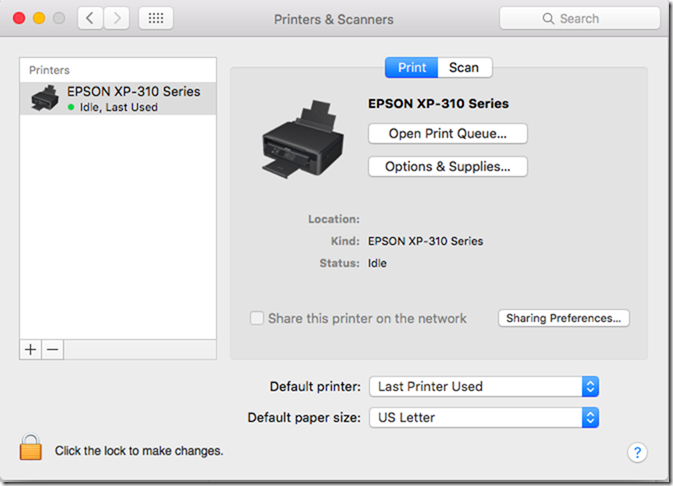Click the plus button to add printer
Image resolution: width=673 pixels, height=486 pixels.
[x=30, y=349]
